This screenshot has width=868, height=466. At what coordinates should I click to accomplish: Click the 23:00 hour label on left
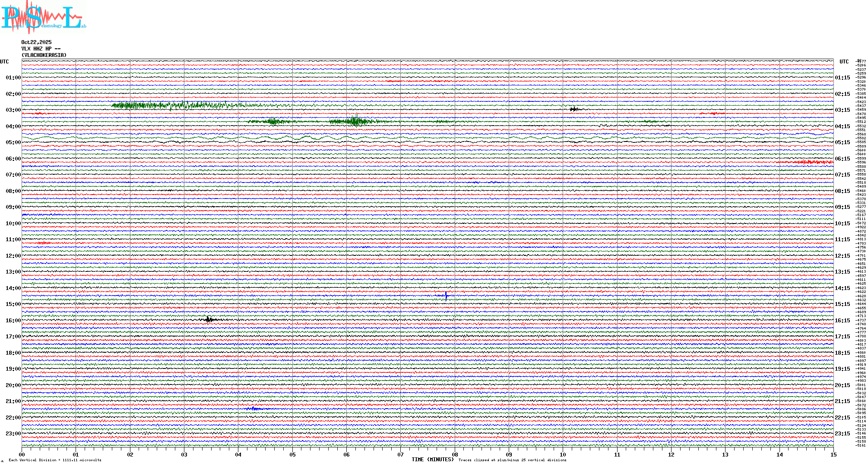(13, 434)
